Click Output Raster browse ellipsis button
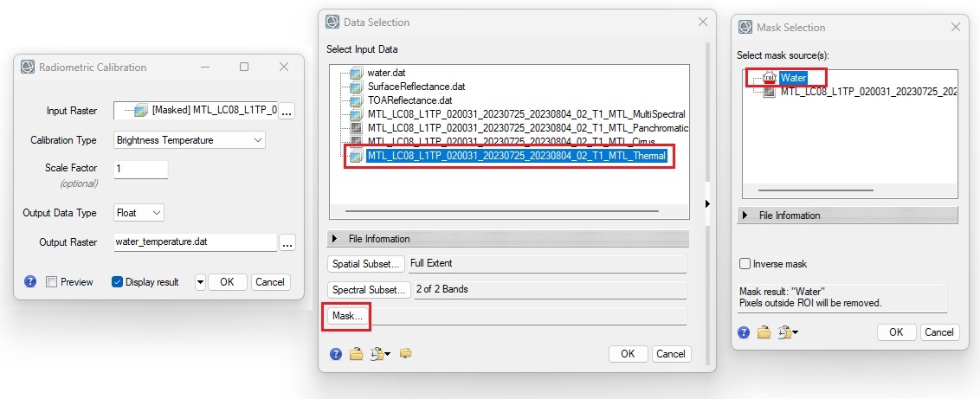 pyautogui.click(x=287, y=242)
